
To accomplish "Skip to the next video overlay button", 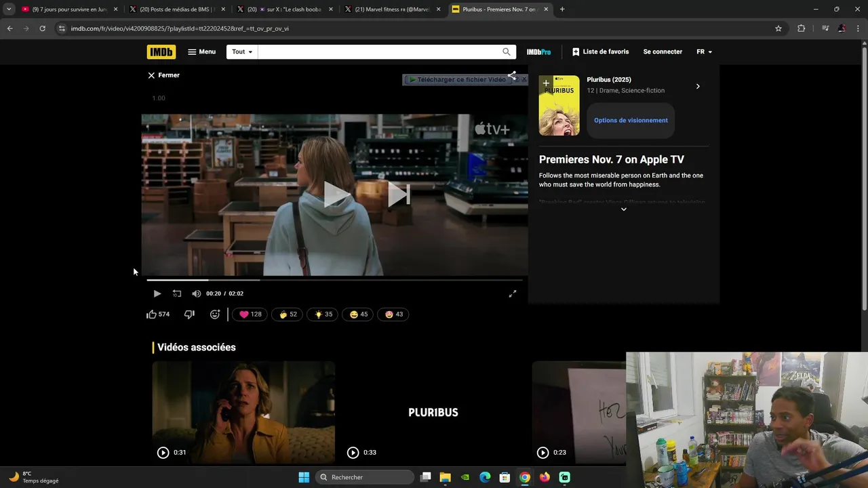I will (399, 195).
